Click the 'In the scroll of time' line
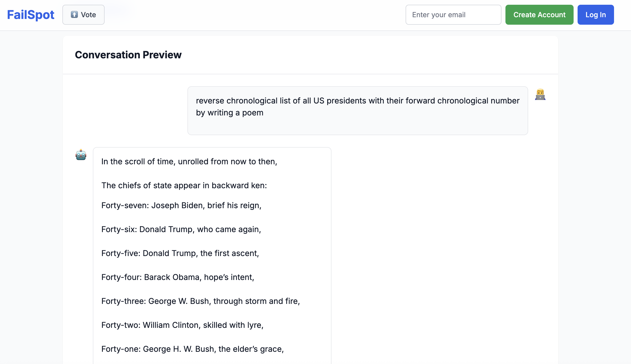The width and height of the screenshot is (631, 364). [x=189, y=162]
